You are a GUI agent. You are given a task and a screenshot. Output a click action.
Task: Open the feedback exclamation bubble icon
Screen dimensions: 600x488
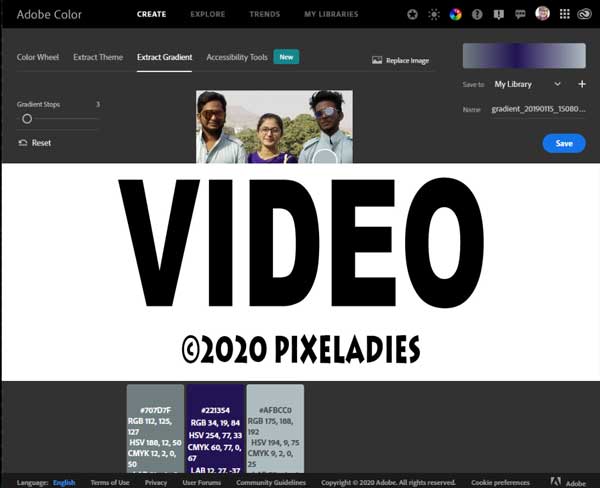click(499, 15)
